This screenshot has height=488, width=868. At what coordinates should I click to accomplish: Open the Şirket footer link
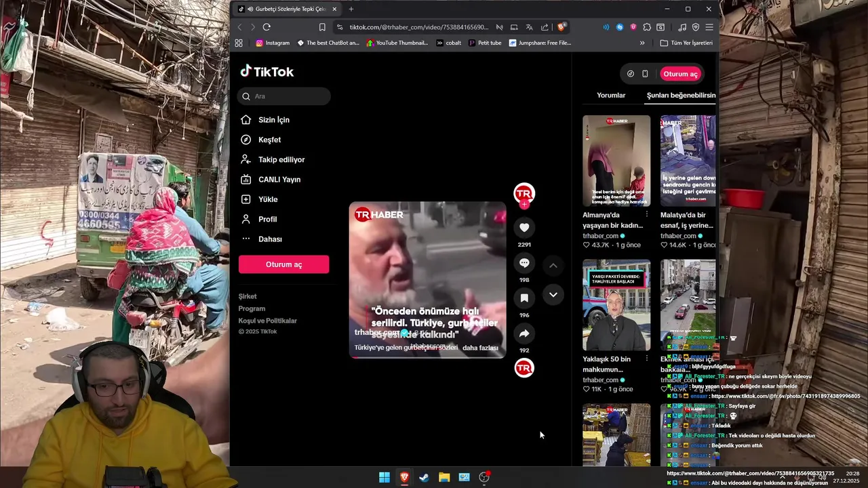click(248, 296)
